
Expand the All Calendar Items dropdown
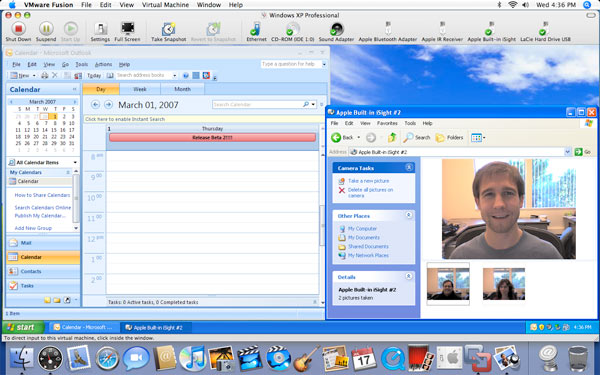(75, 162)
